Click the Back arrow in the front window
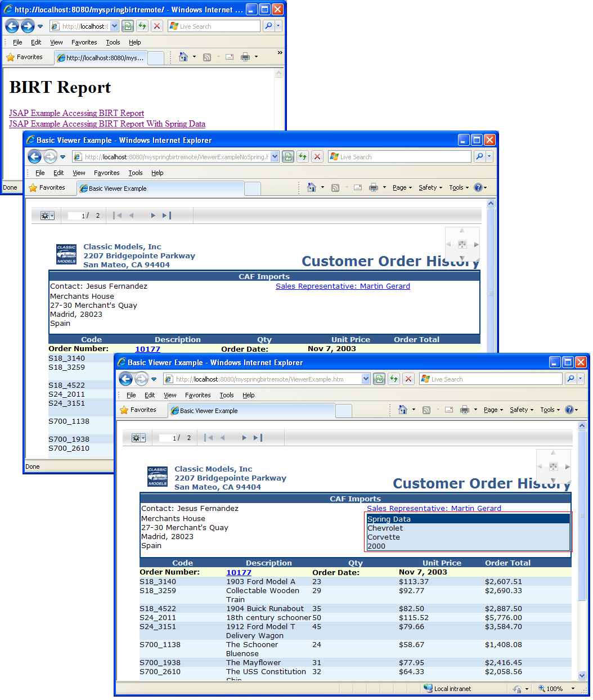Viewport: 593px width, 700px height. (x=126, y=379)
